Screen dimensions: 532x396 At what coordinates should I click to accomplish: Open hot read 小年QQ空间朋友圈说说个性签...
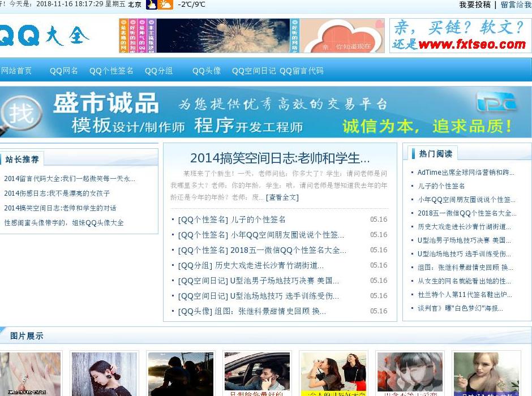click(466, 199)
